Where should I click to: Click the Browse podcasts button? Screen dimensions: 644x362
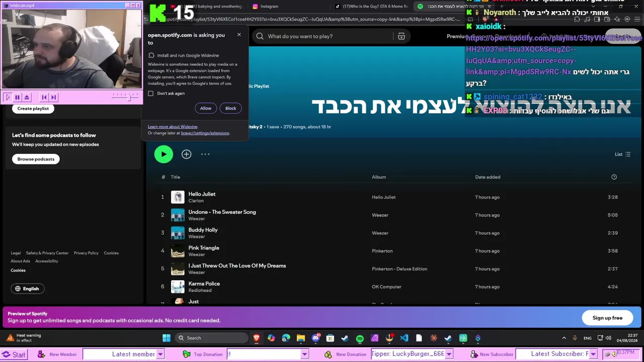[x=36, y=159]
